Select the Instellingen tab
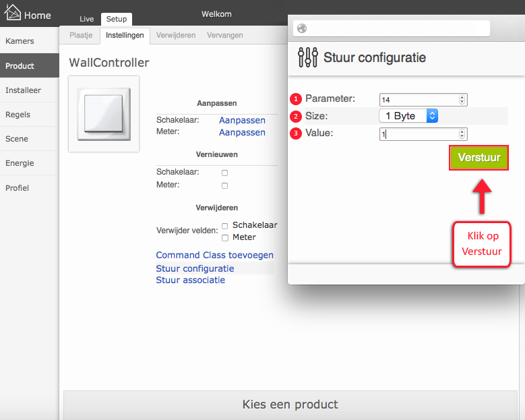 [x=125, y=36]
